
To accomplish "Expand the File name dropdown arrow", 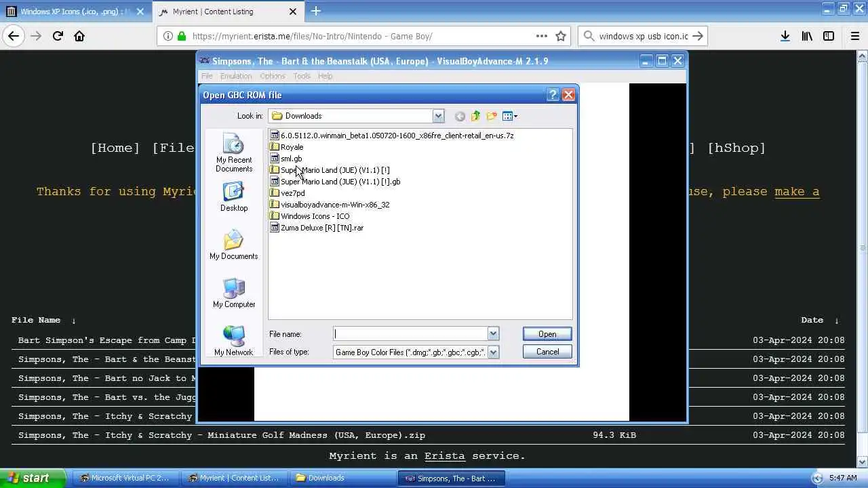I will point(493,334).
